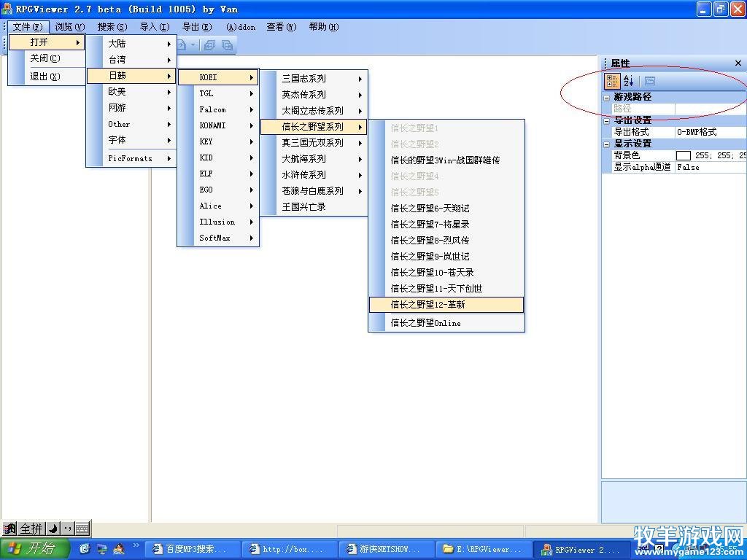Screen dimensions: 747x560
Task: Expand the 网游 submenu
Action: (131, 108)
